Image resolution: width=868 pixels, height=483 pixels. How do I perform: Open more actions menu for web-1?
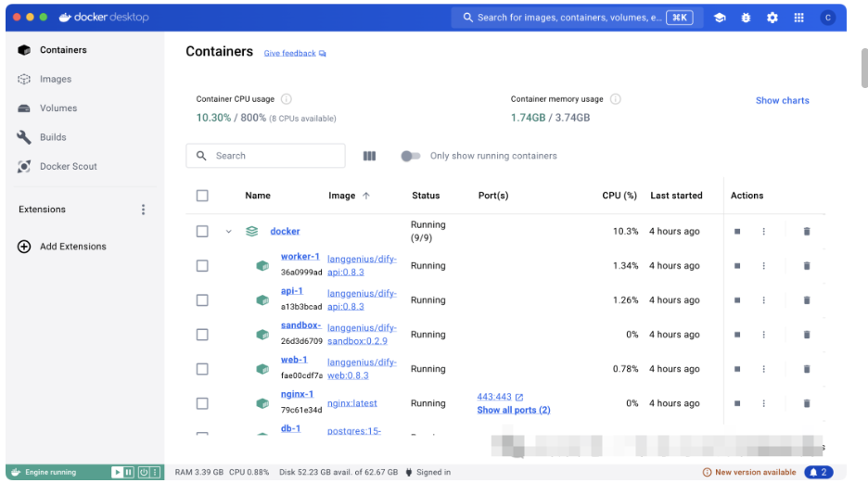tap(763, 368)
